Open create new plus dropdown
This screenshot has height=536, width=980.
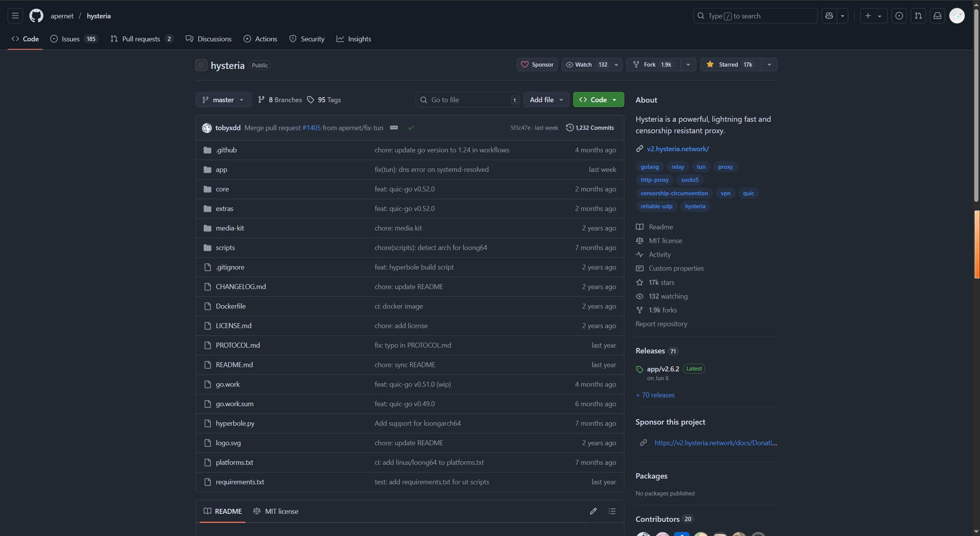[x=874, y=16]
